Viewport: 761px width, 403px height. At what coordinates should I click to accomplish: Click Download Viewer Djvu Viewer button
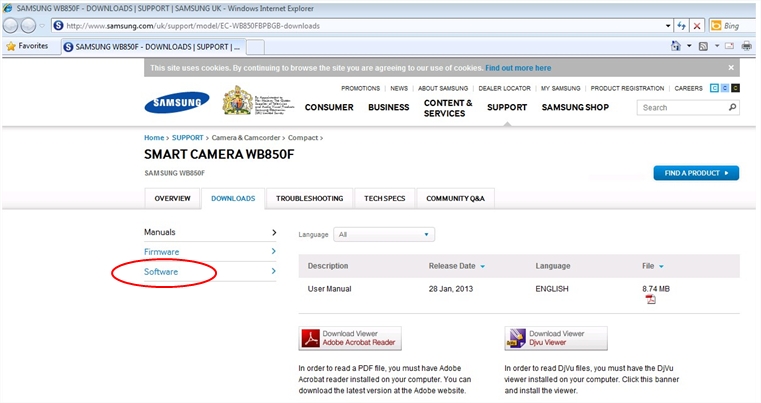pyautogui.click(x=556, y=338)
